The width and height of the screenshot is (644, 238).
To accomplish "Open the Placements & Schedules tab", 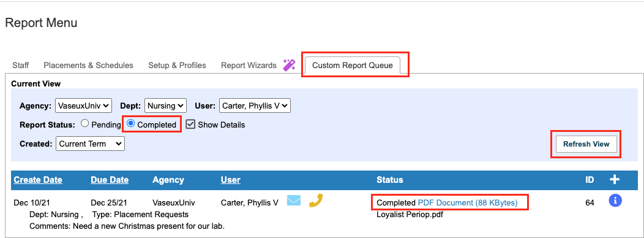I will click(88, 65).
